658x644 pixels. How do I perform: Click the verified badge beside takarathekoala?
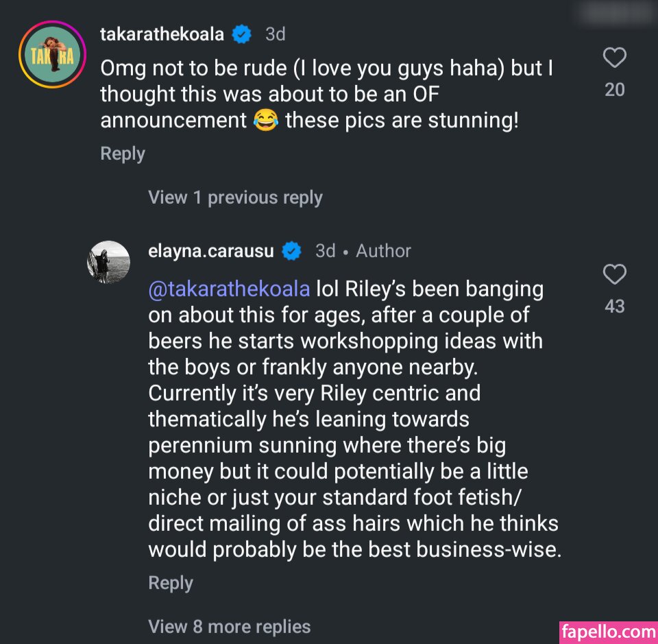point(241,34)
